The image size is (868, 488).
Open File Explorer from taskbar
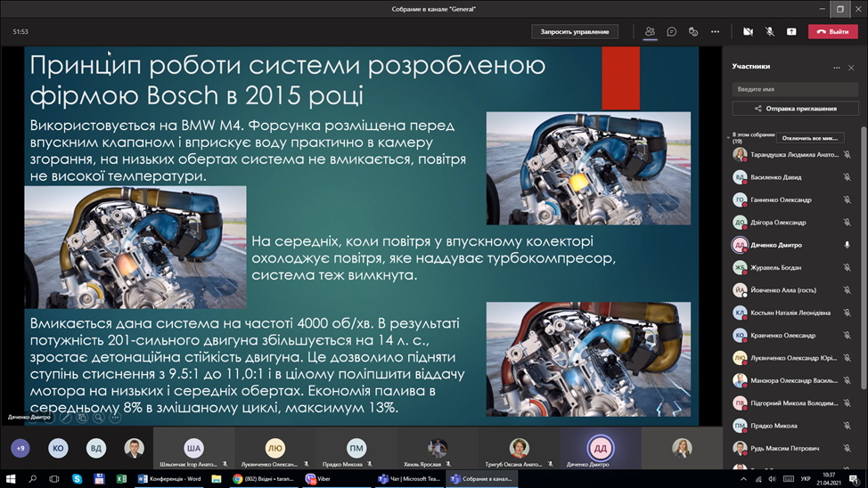pos(217,478)
